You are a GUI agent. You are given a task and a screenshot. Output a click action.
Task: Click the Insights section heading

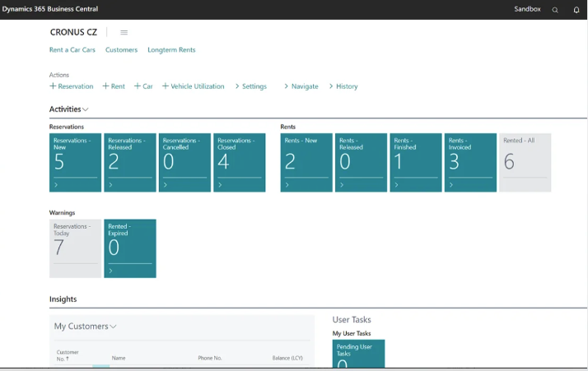click(x=63, y=299)
